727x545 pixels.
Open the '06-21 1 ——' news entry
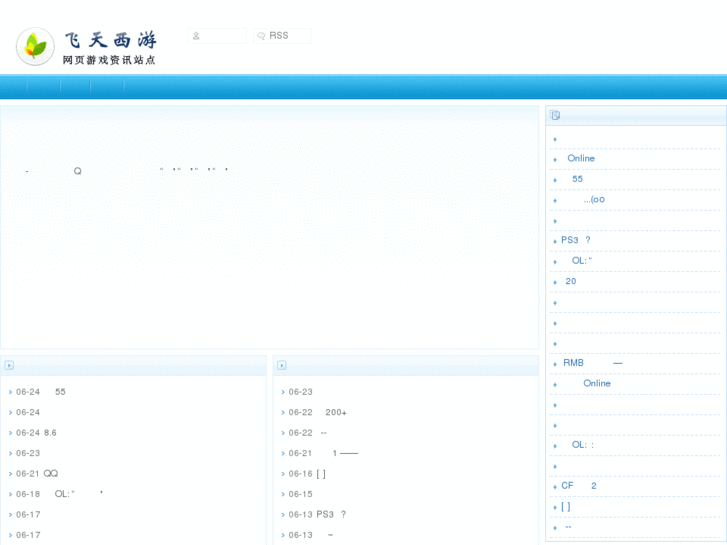tap(323, 453)
